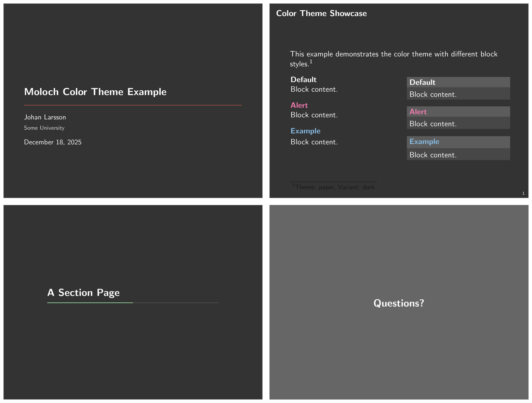Click the footnote "Theme: paper, Variant: dark"
Viewport: 532px width, 403px height.
click(x=334, y=187)
